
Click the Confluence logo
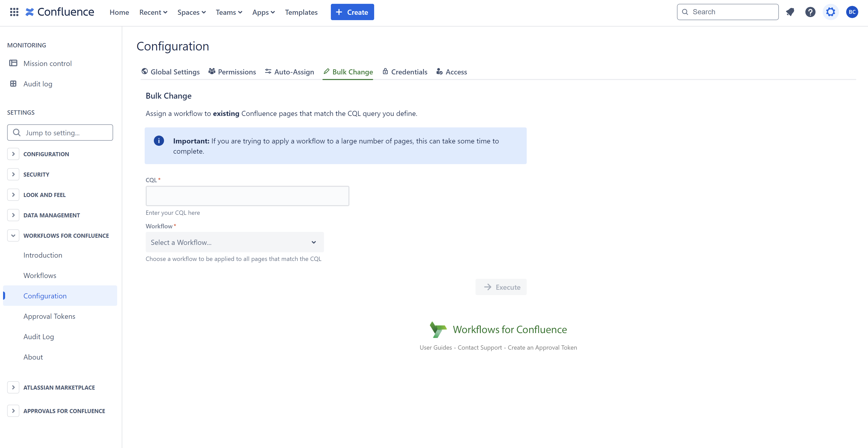click(60, 12)
